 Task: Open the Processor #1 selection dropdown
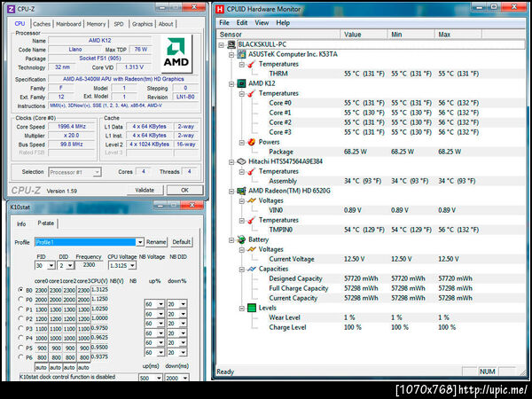point(97,172)
